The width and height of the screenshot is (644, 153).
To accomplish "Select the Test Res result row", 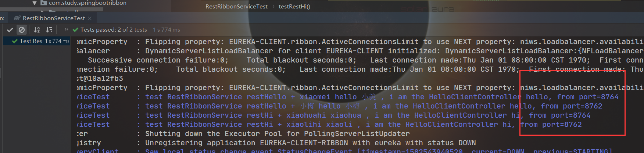I will coord(37,41).
